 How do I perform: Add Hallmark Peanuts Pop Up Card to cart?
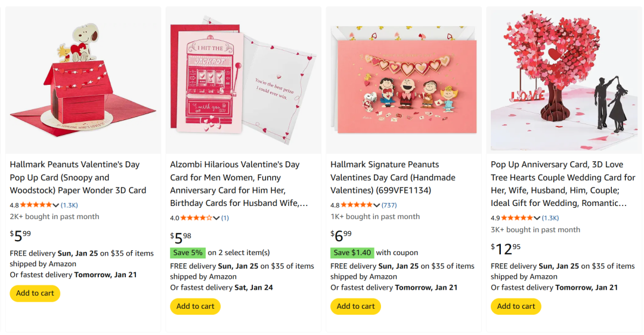tap(35, 293)
